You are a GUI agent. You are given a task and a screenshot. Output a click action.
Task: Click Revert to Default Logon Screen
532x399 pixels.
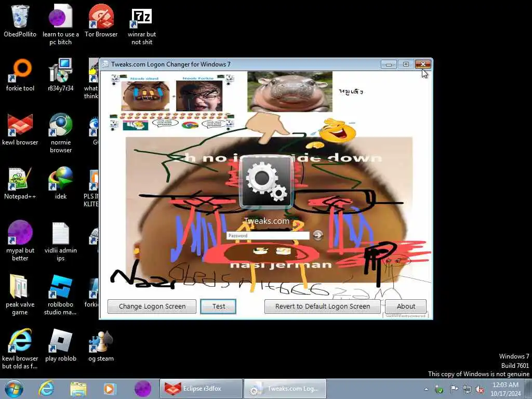322,307
